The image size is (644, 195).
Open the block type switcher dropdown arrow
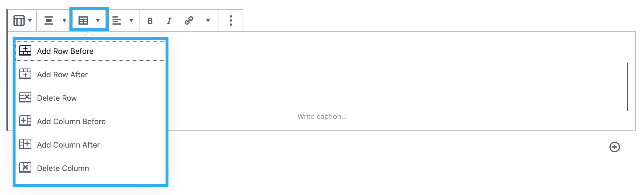(30, 21)
